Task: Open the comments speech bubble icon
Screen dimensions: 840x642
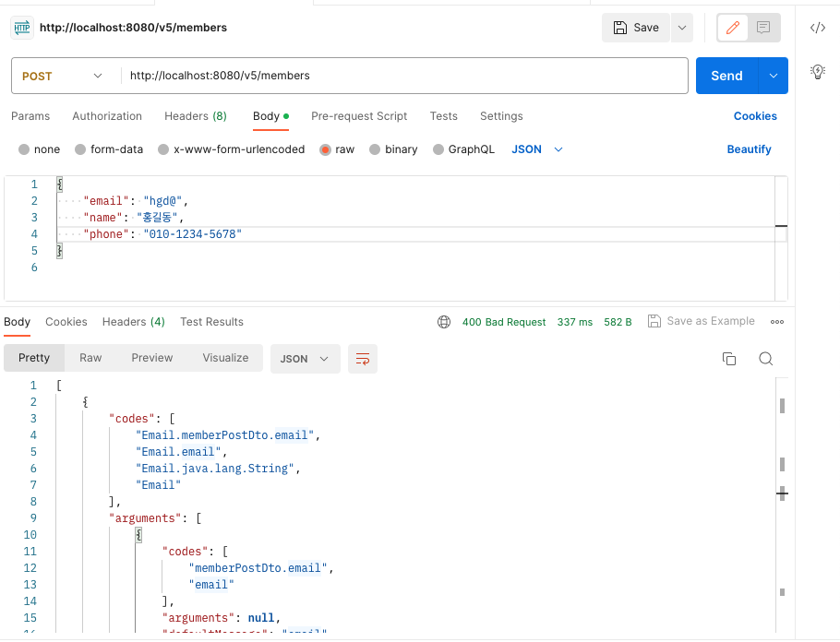Action: pos(763,28)
